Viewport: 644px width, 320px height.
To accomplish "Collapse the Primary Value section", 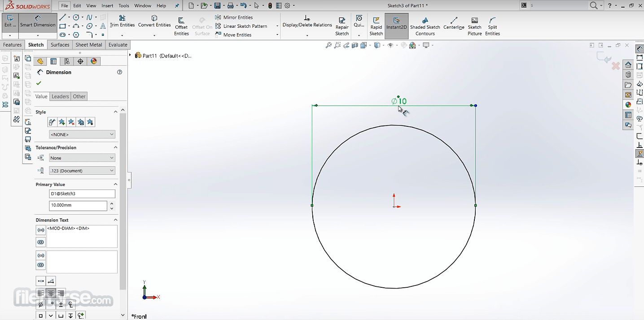I will click(115, 184).
